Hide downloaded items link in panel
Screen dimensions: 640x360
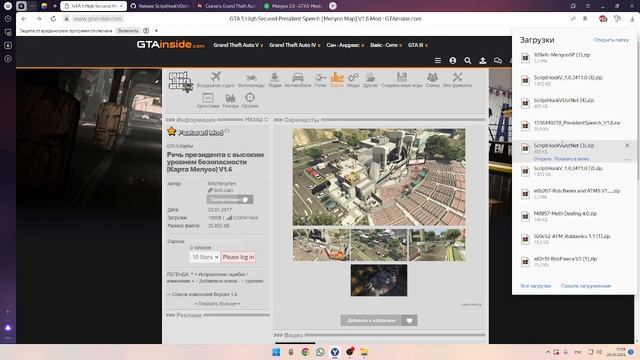pos(586,286)
